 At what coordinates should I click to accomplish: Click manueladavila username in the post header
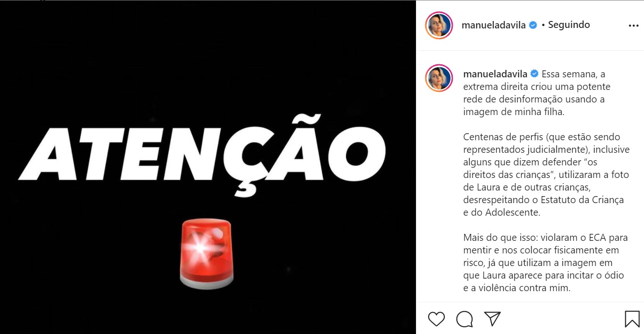point(494,25)
